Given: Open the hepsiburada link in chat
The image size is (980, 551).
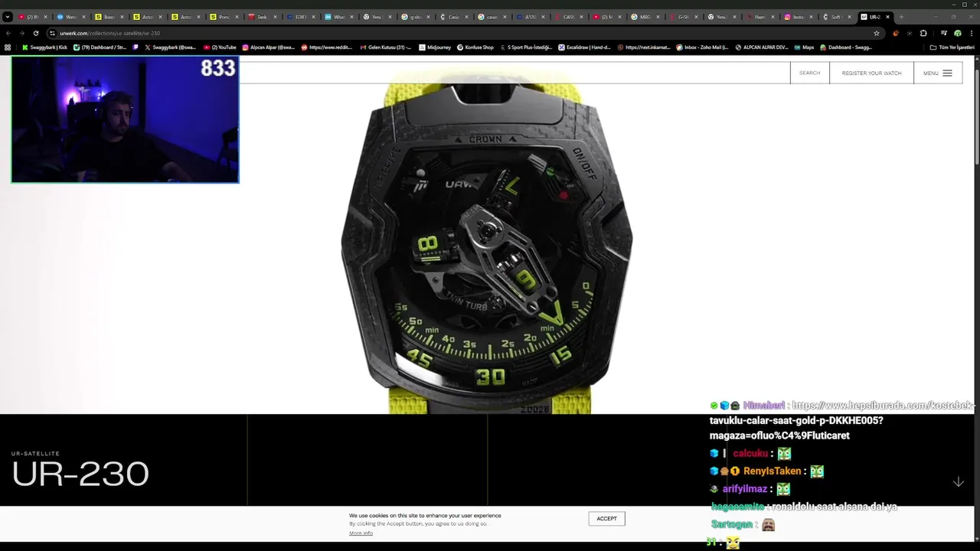Looking at the screenshot, I should click(842, 420).
